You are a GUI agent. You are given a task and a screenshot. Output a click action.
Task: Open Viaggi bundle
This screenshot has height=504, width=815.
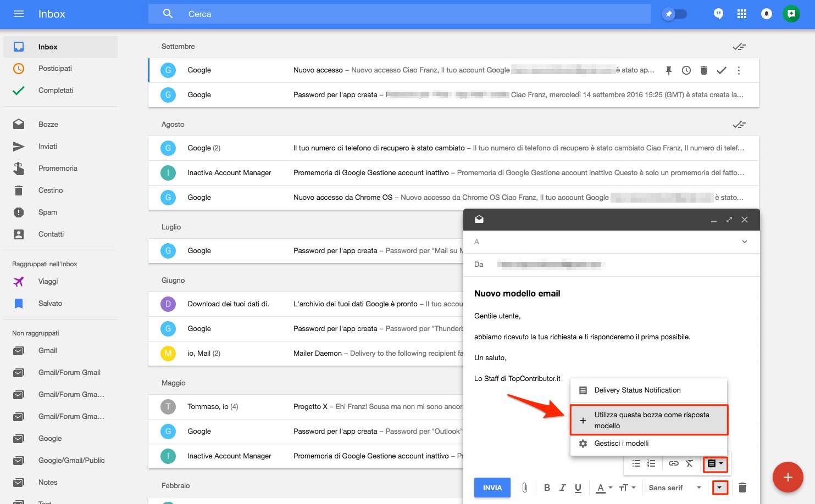tap(60, 282)
